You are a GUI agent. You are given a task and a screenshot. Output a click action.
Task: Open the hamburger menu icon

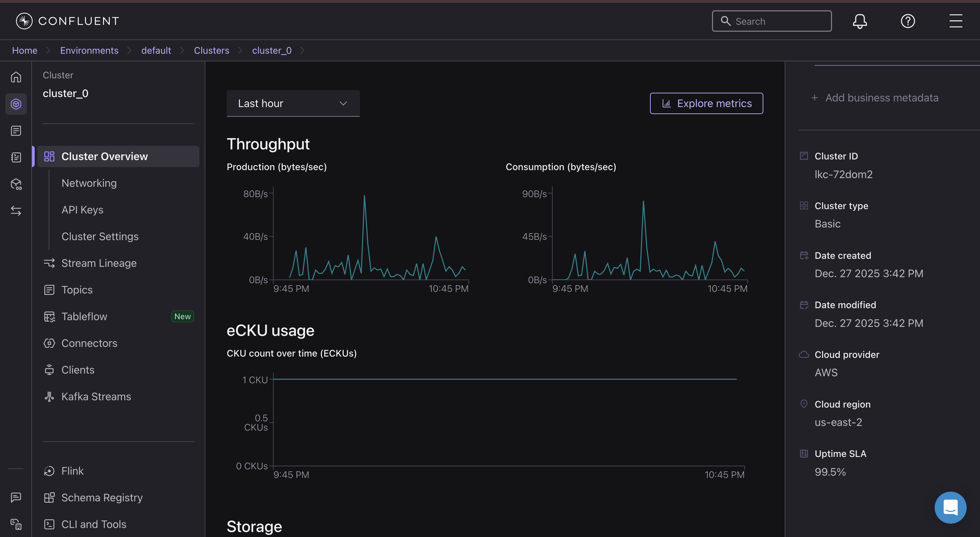[x=956, y=21]
